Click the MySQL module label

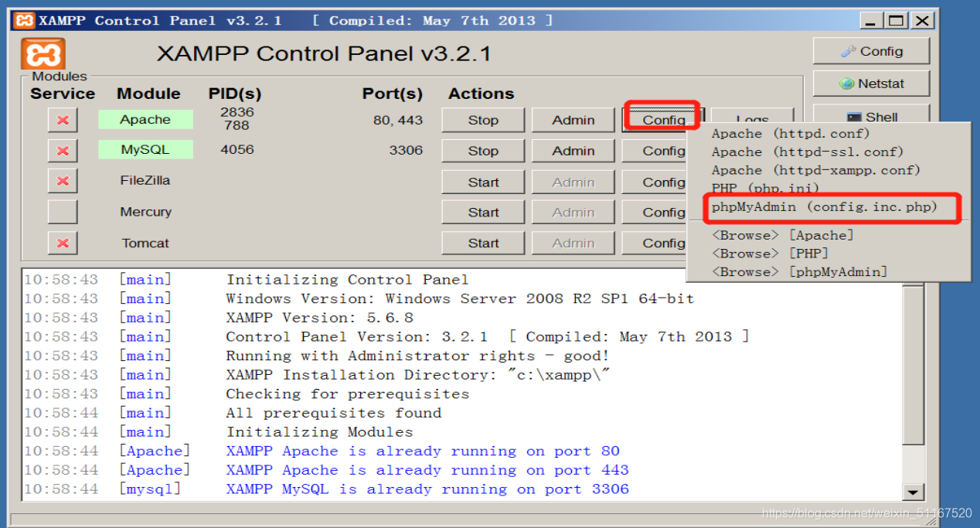point(145,150)
